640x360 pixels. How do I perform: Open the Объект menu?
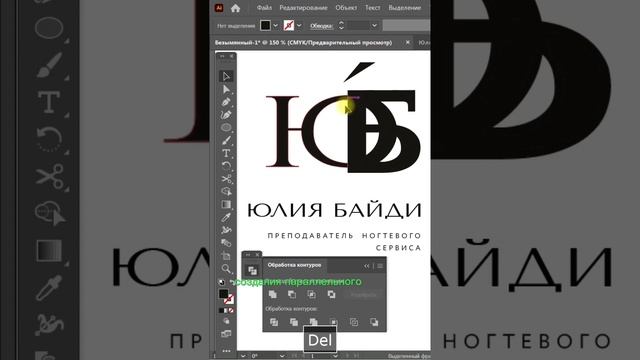click(x=346, y=8)
